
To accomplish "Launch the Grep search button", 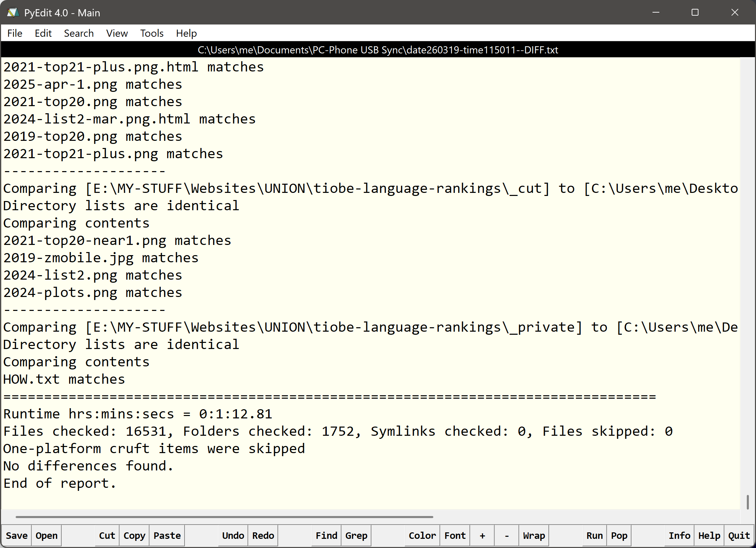I will pos(356,535).
